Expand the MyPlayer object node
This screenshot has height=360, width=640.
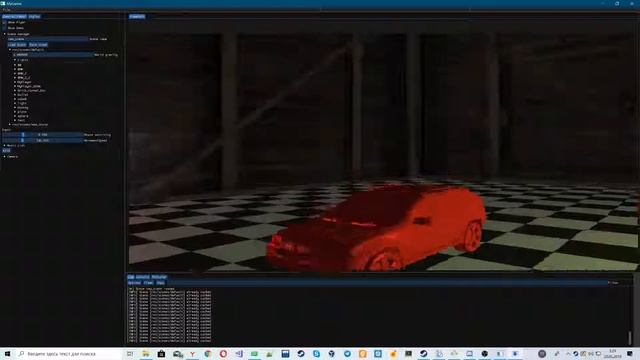[16, 82]
